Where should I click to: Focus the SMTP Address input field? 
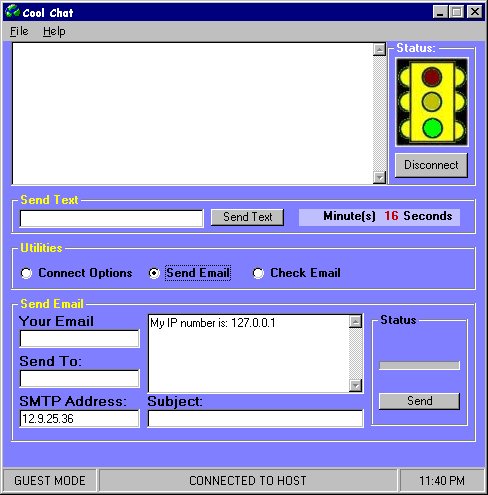click(x=79, y=419)
